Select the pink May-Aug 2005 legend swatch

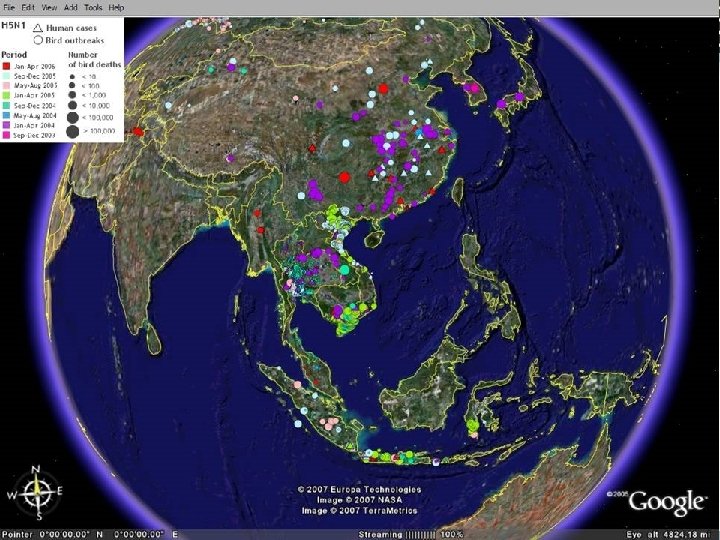6,85
